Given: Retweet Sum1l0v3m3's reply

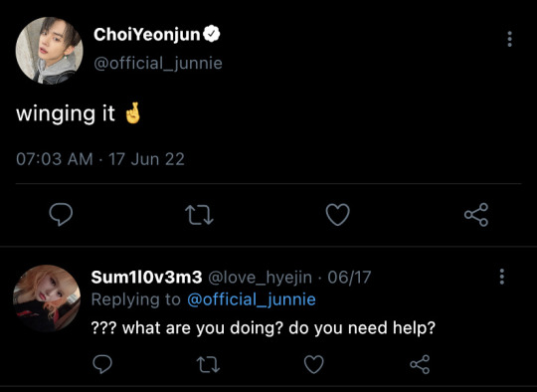Looking at the screenshot, I should [208, 364].
